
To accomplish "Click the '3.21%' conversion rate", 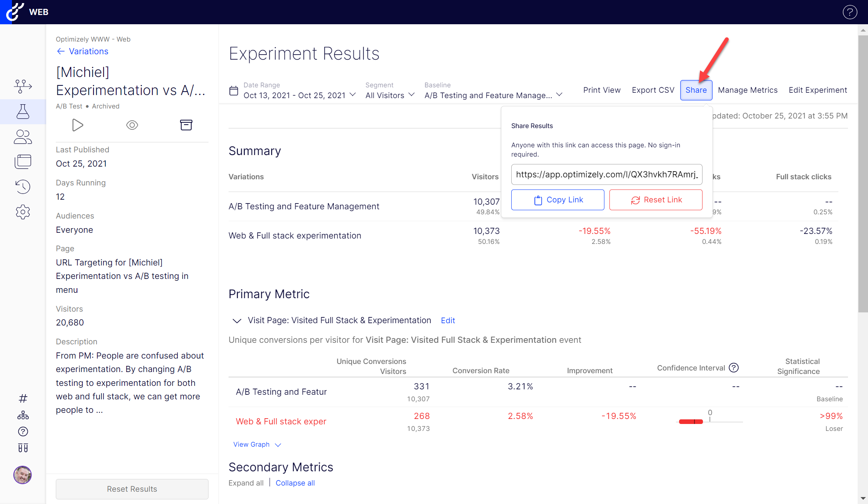I will (520, 386).
